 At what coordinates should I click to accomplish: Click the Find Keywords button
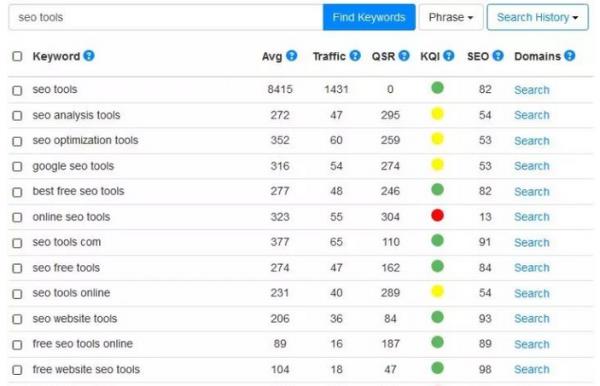(x=369, y=17)
